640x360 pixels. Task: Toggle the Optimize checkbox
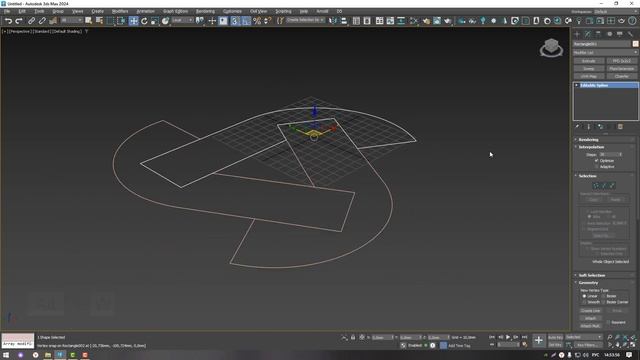(597, 161)
